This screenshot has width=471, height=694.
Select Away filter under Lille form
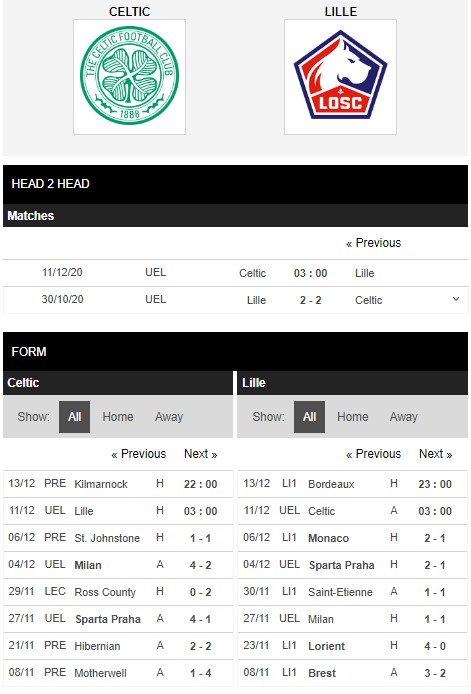pyautogui.click(x=404, y=417)
